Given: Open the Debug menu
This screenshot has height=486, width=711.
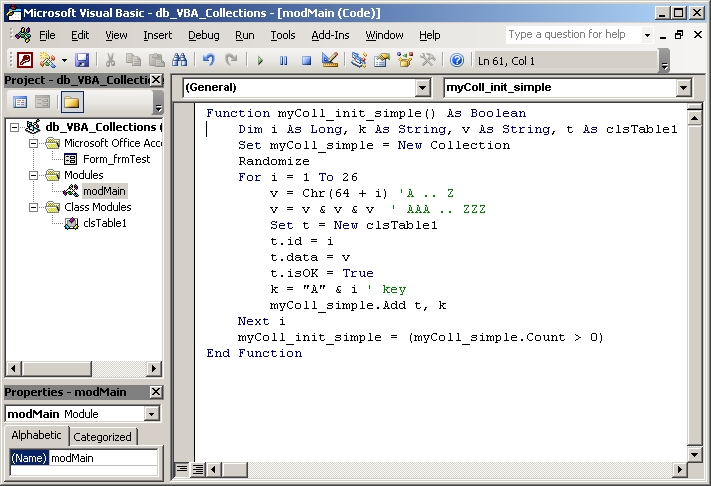Looking at the screenshot, I should click(x=204, y=35).
